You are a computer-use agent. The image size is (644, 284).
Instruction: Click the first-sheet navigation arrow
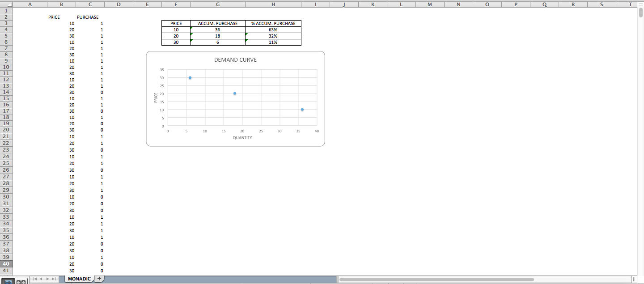tap(35, 279)
